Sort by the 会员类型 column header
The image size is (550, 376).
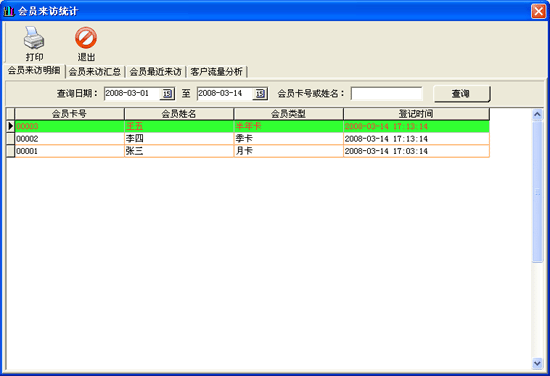(x=288, y=114)
